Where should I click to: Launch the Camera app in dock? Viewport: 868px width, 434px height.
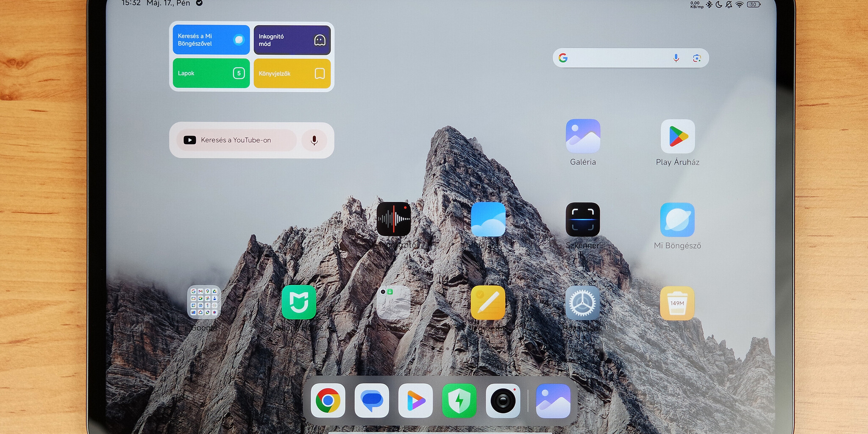point(503,401)
